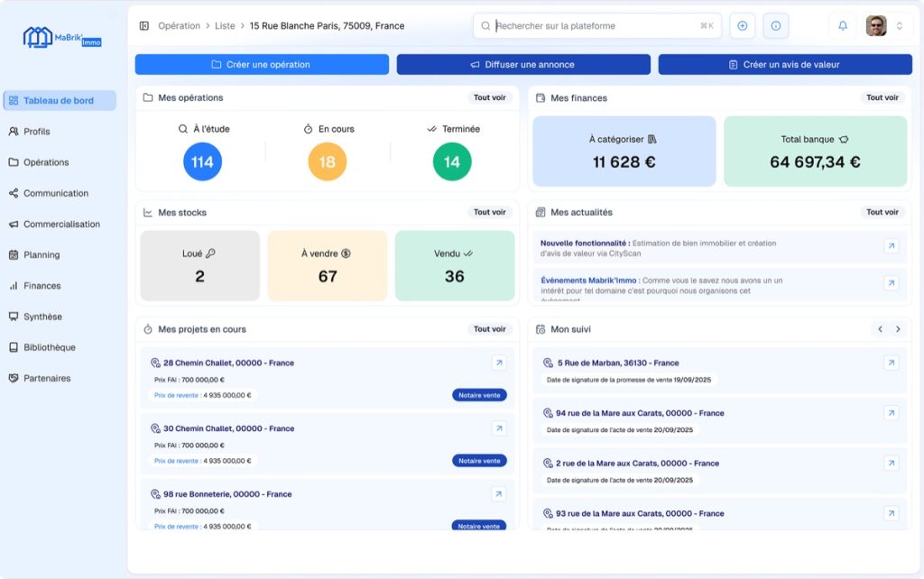Image resolution: width=924 pixels, height=579 pixels.
Task: Toggle the sidebar collapse icon beside Opération
Action: tap(143, 26)
